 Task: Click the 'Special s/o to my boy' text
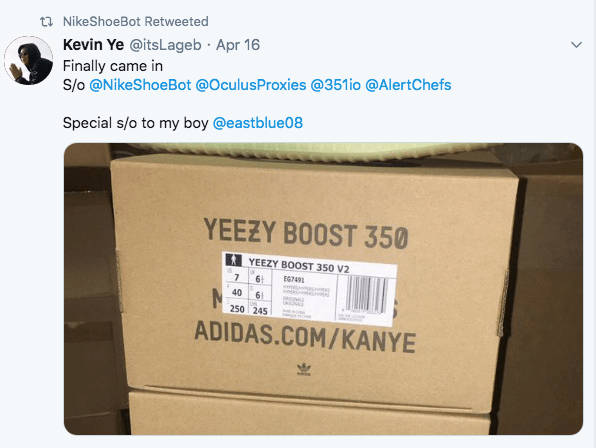point(136,123)
